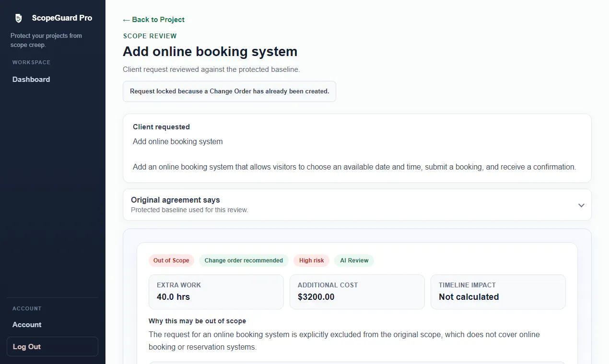This screenshot has height=364, width=609.
Task: Click the ScopeGuard Pro shield logo icon
Action: pos(18,18)
